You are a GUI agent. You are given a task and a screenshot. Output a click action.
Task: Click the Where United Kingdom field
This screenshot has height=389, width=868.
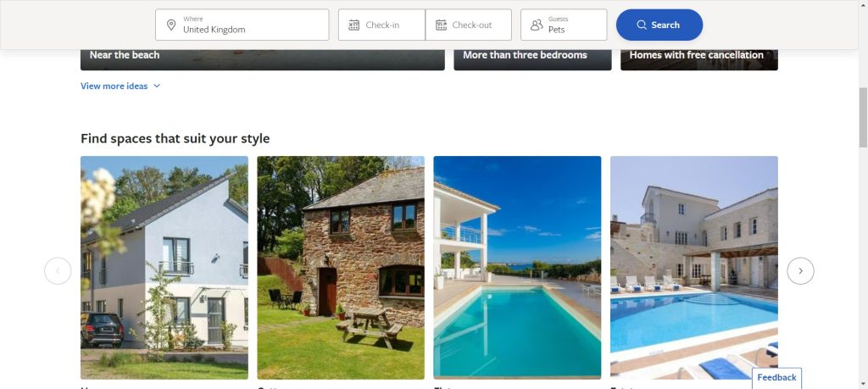[x=242, y=25]
